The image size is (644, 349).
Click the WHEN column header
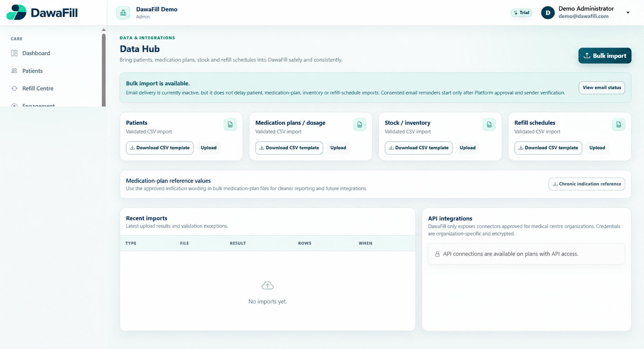pos(365,243)
